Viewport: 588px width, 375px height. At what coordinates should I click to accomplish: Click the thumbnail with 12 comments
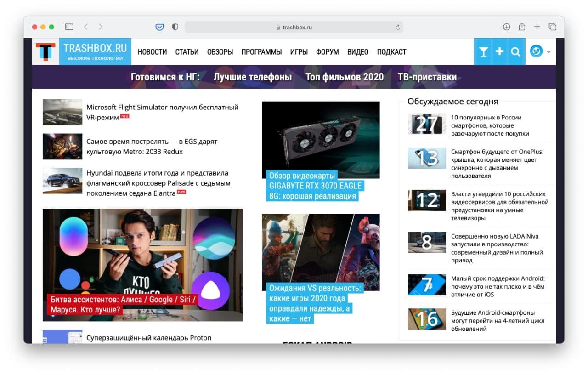tap(427, 200)
